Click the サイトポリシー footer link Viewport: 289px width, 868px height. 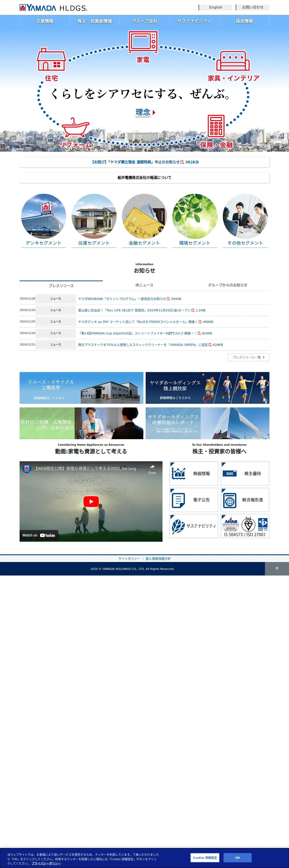tap(129, 559)
